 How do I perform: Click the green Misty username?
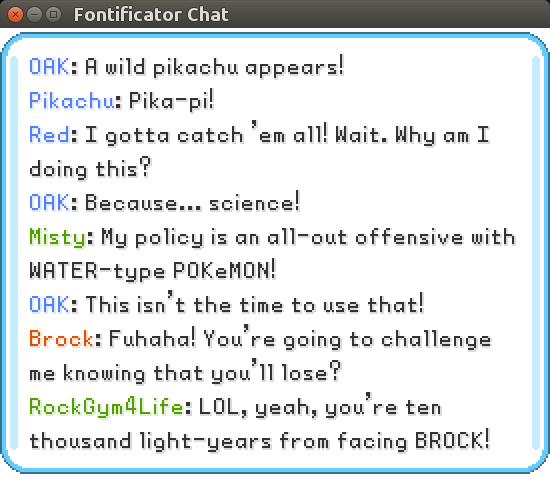(58, 238)
